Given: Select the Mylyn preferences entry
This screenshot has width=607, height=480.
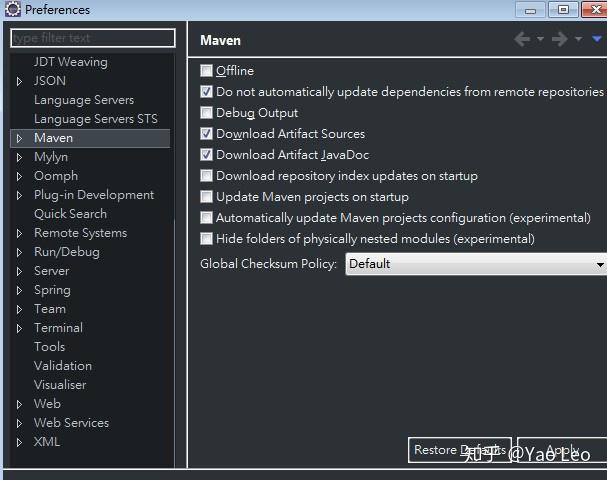Looking at the screenshot, I should (x=51, y=157).
